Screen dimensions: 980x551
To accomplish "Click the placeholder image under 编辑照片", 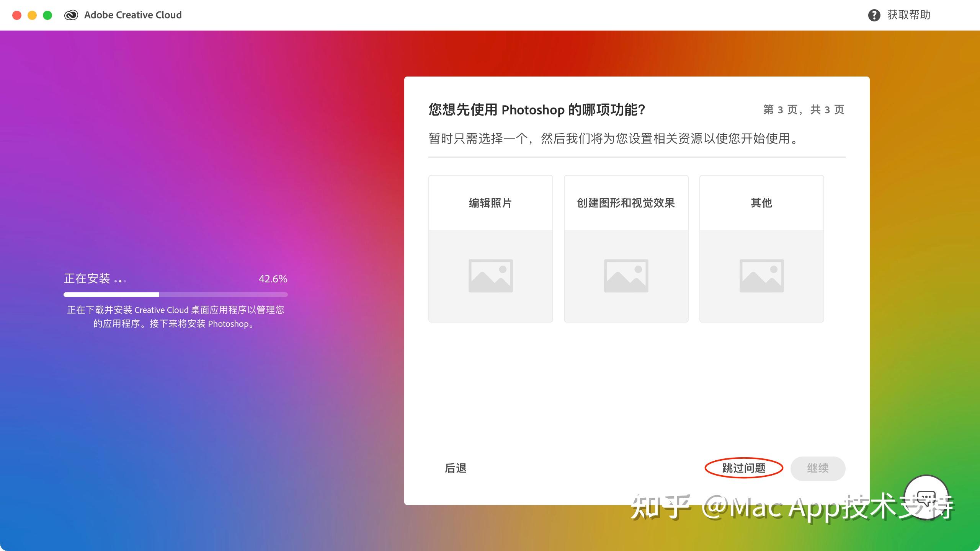I will point(490,276).
